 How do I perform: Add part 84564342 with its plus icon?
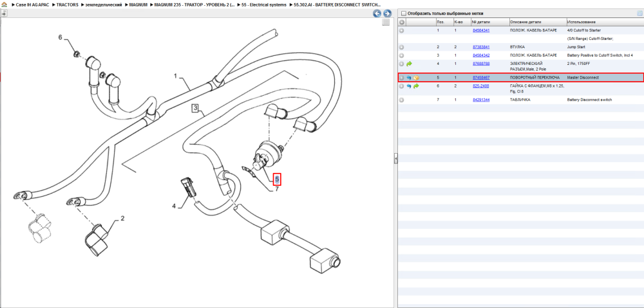(402, 55)
